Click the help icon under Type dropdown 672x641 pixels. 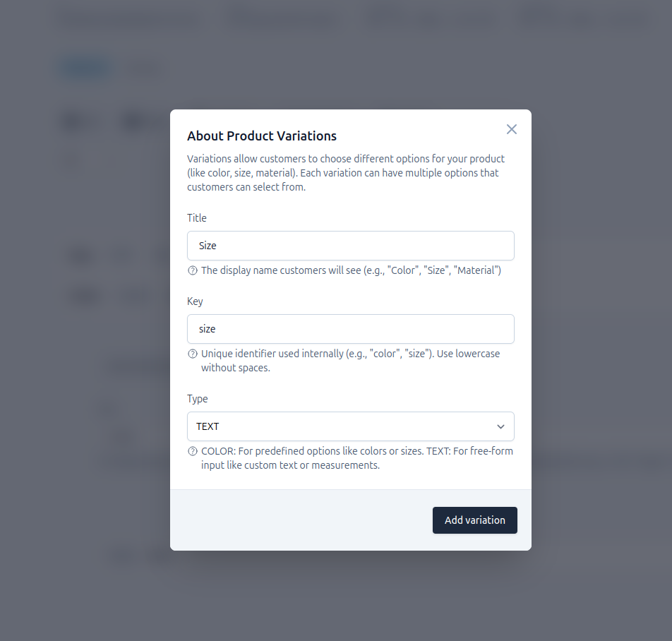click(x=193, y=451)
